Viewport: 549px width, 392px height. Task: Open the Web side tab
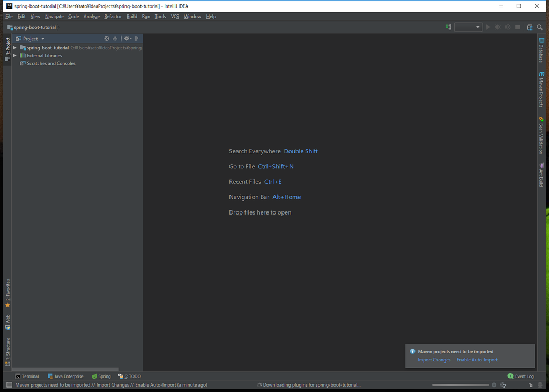pyautogui.click(x=8, y=322)
